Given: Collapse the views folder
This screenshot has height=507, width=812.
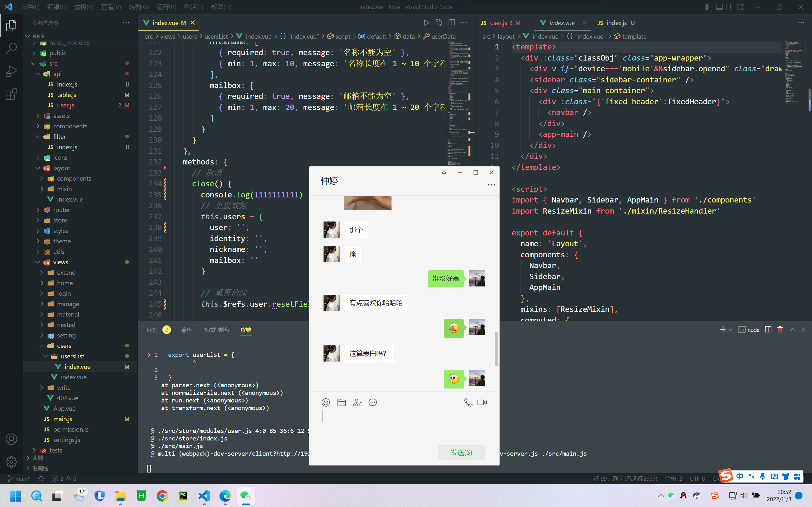Looking at the screenshot, I should click(60, 262).
